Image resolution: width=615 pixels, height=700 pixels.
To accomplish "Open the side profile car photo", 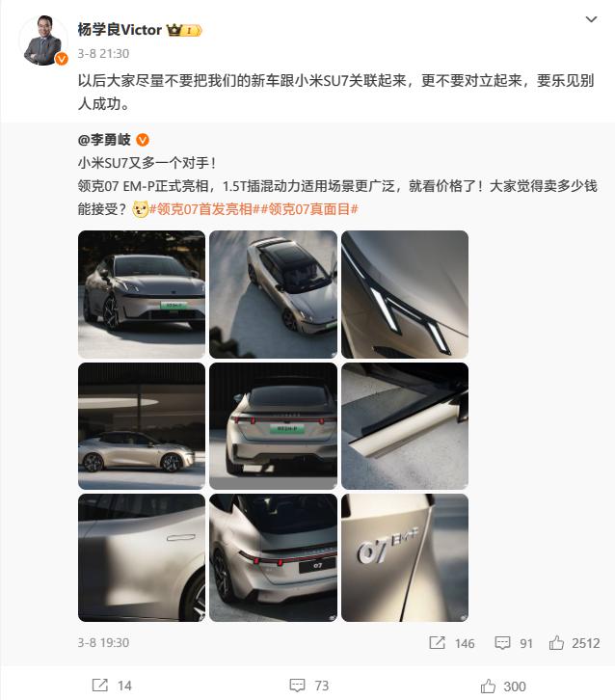I will [142, 426].
